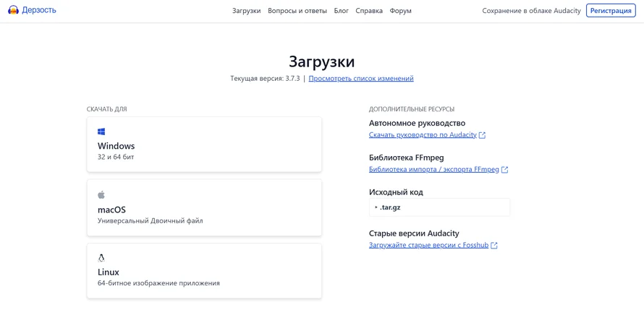Screen dimensions: 644x315
Task: Click external link icon beside Audacity manual
Action: pos(482,135)
